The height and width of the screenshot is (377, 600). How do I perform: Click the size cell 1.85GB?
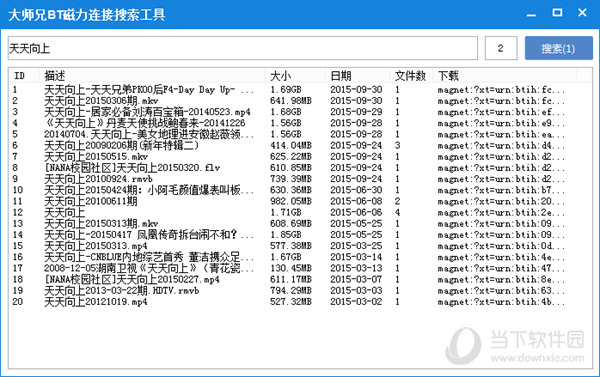click(x=286, y=235)
